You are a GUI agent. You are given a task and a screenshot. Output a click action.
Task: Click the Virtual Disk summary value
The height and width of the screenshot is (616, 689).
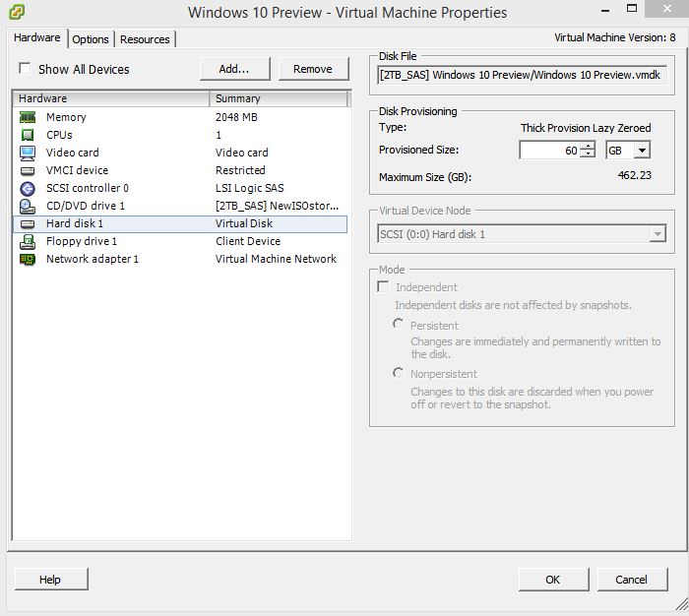click(x=244, y=223)
